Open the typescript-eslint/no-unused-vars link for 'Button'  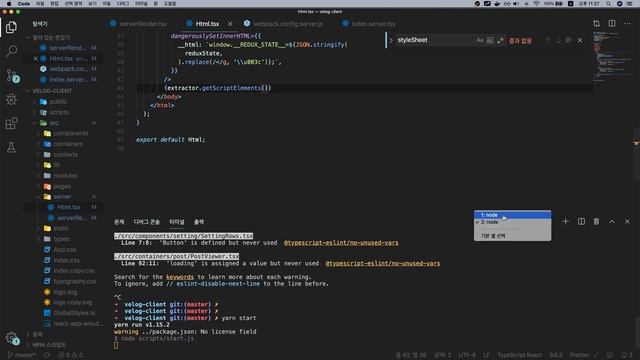[341, 243]
